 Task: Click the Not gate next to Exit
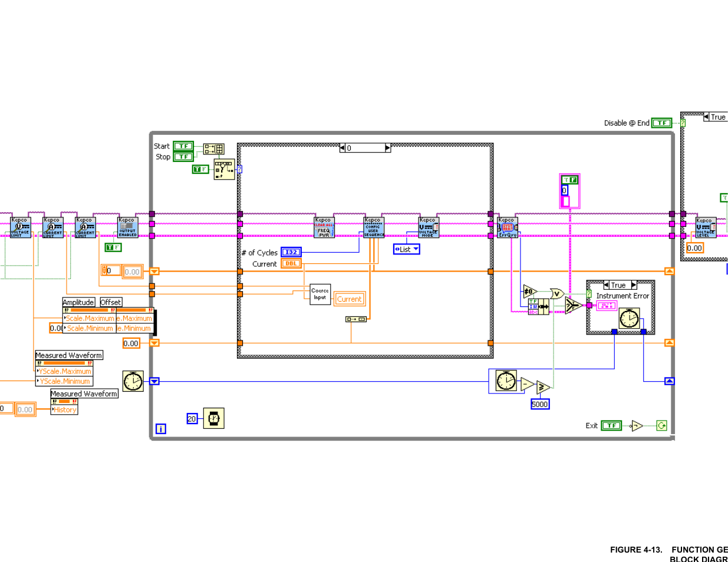[x=637, y=425]
